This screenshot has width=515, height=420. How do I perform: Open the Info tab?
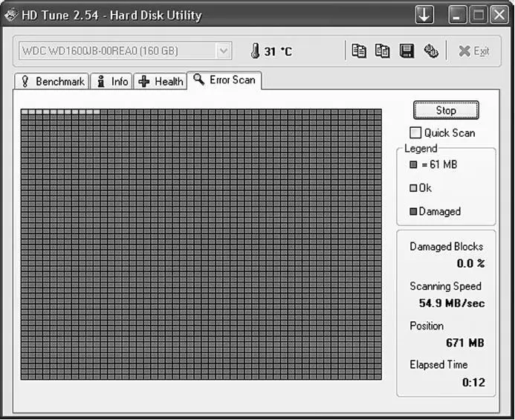click(x=111, y=82)
